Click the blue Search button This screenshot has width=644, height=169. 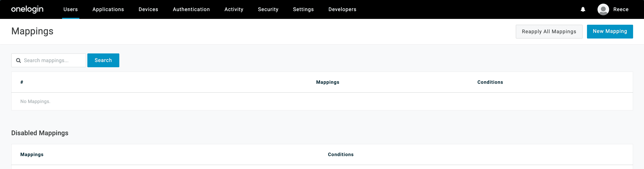pos(103,60)
